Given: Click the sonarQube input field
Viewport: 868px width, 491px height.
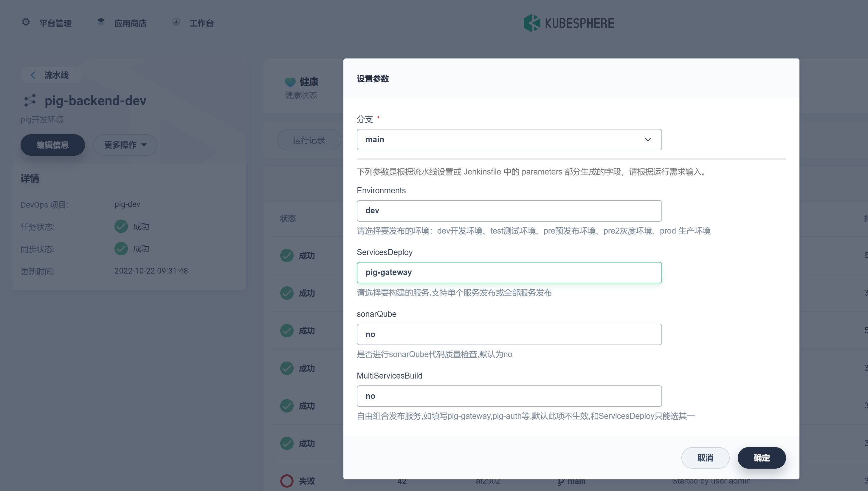Looking at the screenshot, I should point(509,334).
